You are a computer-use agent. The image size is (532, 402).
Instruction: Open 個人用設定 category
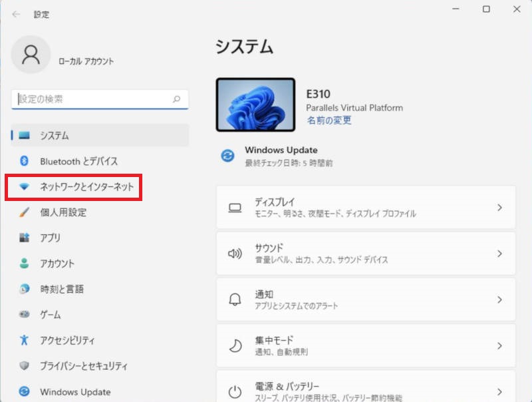pyautogui.click(x=100, y=212)
